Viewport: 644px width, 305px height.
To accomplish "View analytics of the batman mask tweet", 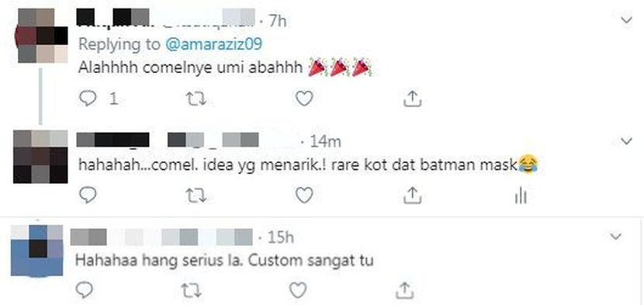I will 521,196.
